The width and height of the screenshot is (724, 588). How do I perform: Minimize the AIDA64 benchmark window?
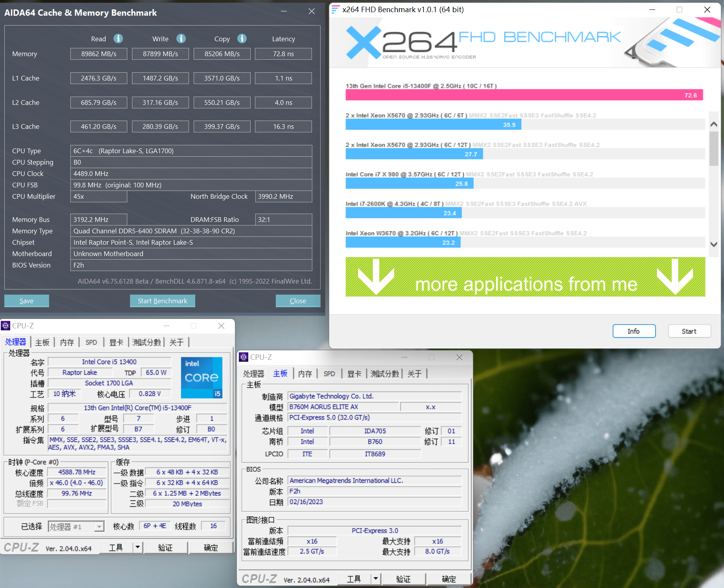pos(284,11)
